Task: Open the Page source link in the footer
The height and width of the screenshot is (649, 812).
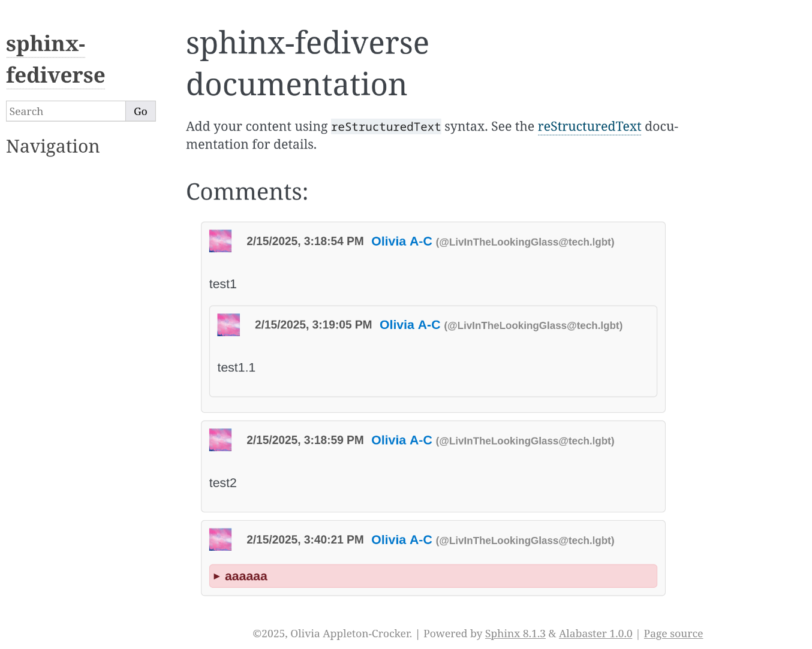Action: point(673,633)
